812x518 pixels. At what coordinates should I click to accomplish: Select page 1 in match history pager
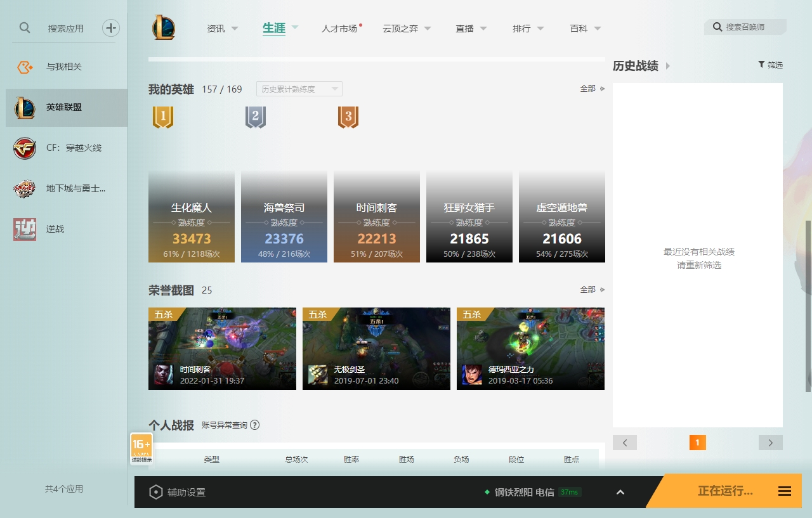tap(697, 443)
